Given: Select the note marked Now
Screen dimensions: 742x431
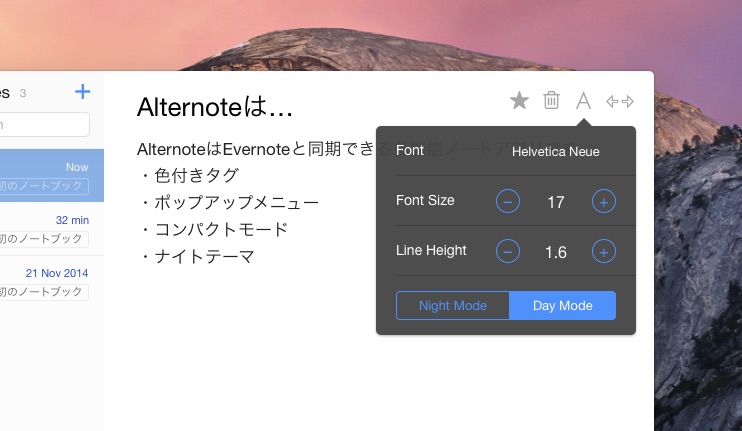Looking at the screenshot, I should coord(52,176).
